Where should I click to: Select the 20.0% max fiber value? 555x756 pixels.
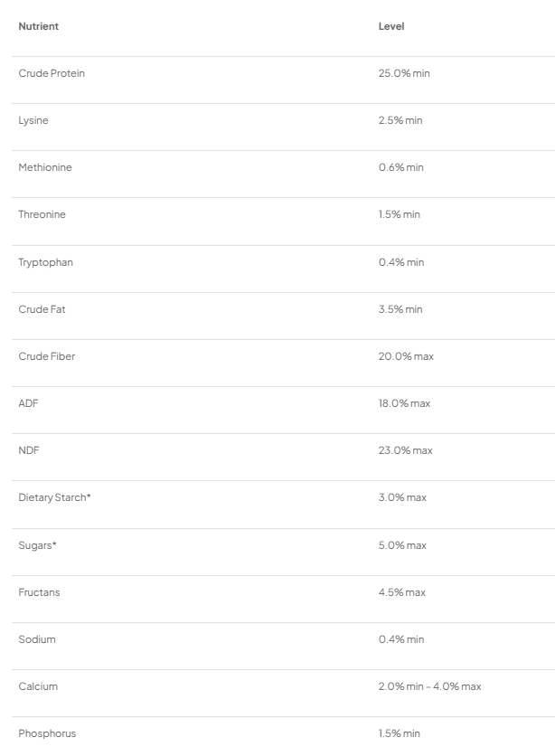(406, 356)
